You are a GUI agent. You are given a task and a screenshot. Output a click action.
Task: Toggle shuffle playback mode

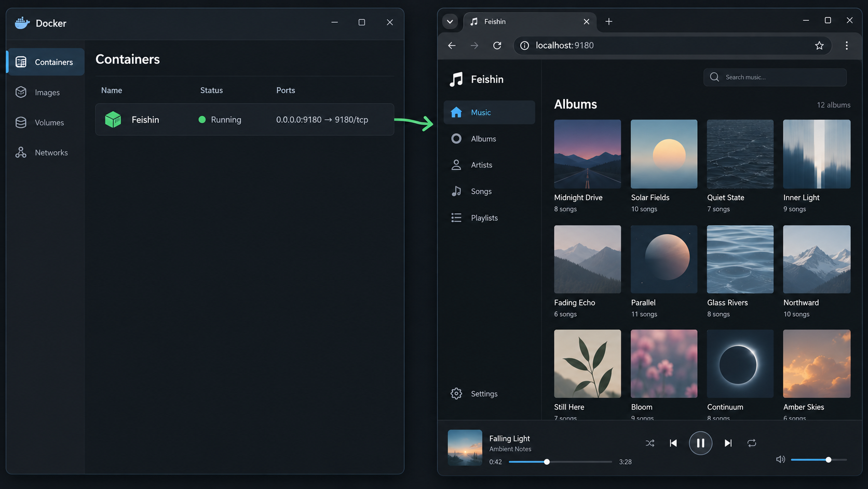[x=649, y=443]
